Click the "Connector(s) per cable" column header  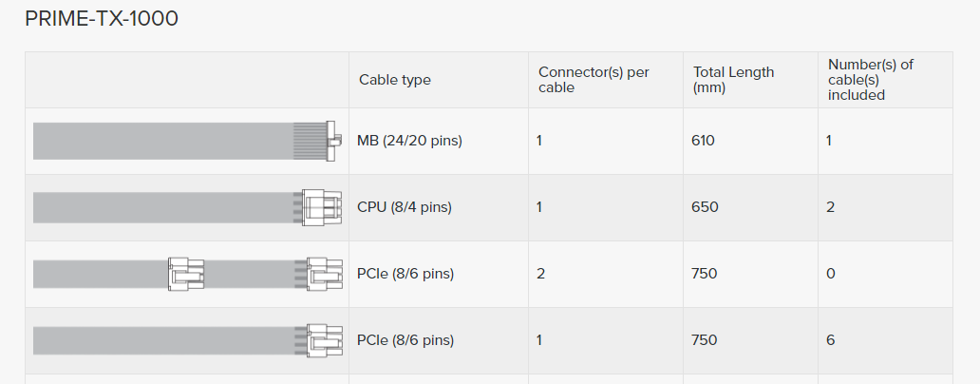[594, 80]
